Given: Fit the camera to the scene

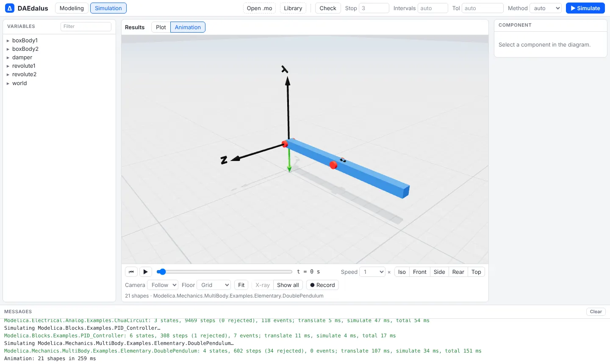Looking at the screenshot, I should 241,285.
